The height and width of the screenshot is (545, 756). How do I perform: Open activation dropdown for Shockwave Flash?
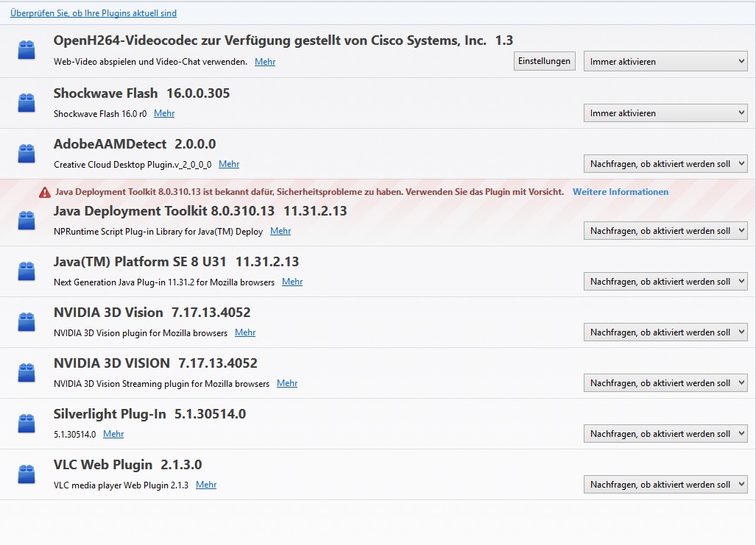(665, 113)
